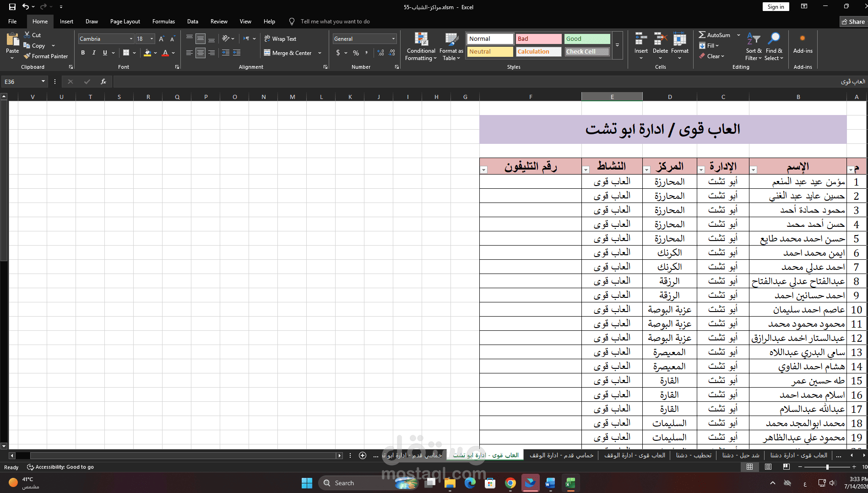Select the Normal view button in status bar

pos(749,467)
